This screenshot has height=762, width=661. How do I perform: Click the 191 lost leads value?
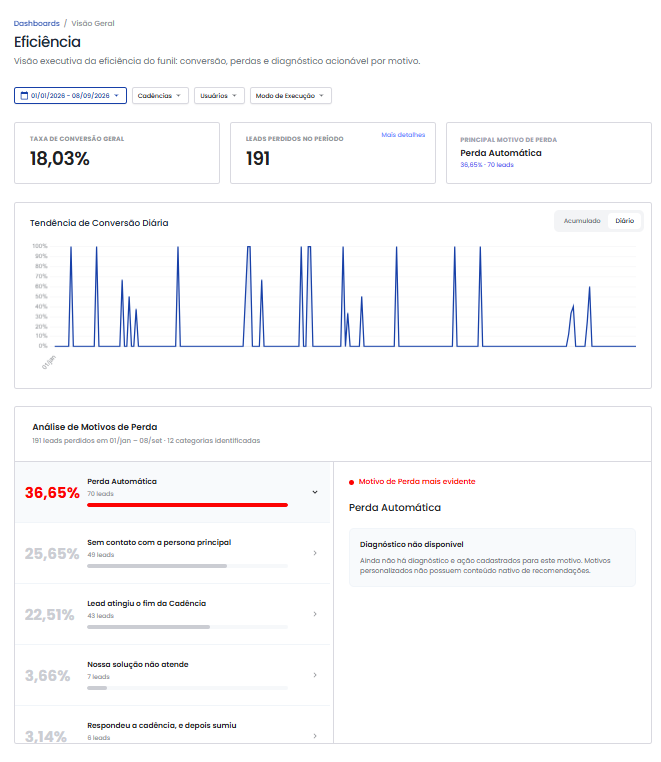[x=258, y=158]
